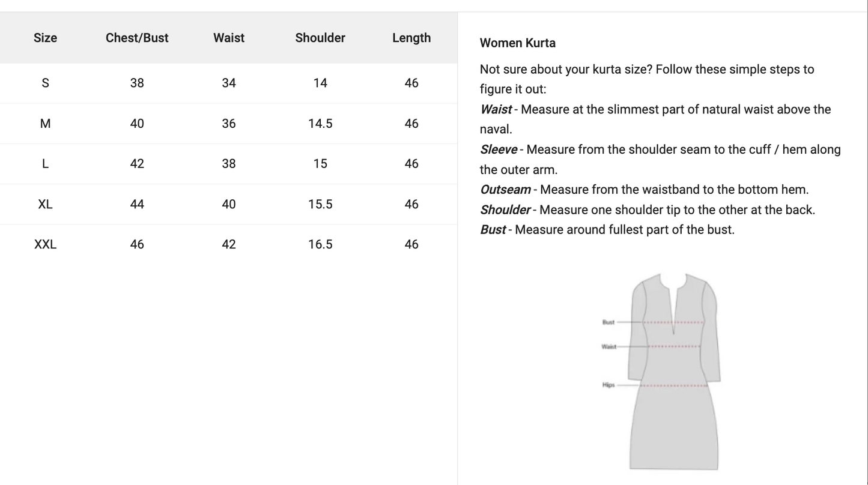Select the Length column header
The height and width of the screenshot is (485, 868).
point(411,38)
